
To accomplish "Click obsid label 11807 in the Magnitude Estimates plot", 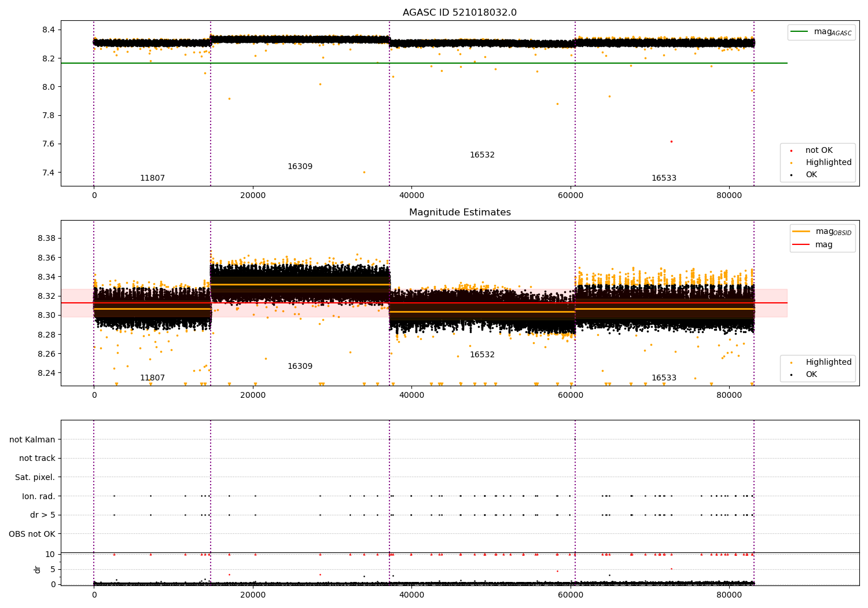I will (x=152, y=378).
